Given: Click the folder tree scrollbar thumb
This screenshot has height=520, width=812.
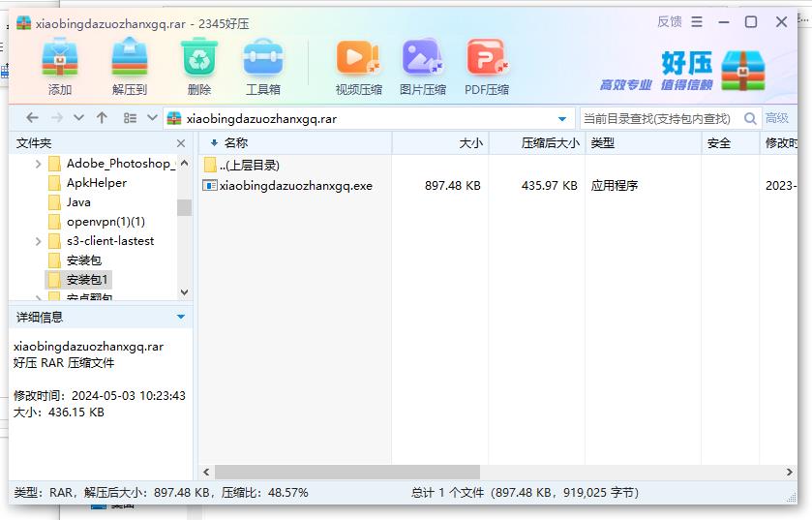Looking at the screenshot, I should pyautogui.click(x=184, y=207).
